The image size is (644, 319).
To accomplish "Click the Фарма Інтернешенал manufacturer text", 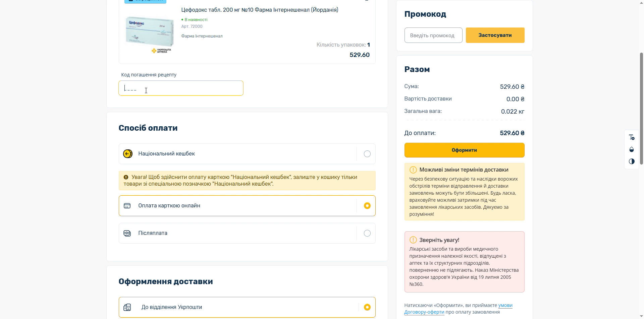I will tap(202, 36).
